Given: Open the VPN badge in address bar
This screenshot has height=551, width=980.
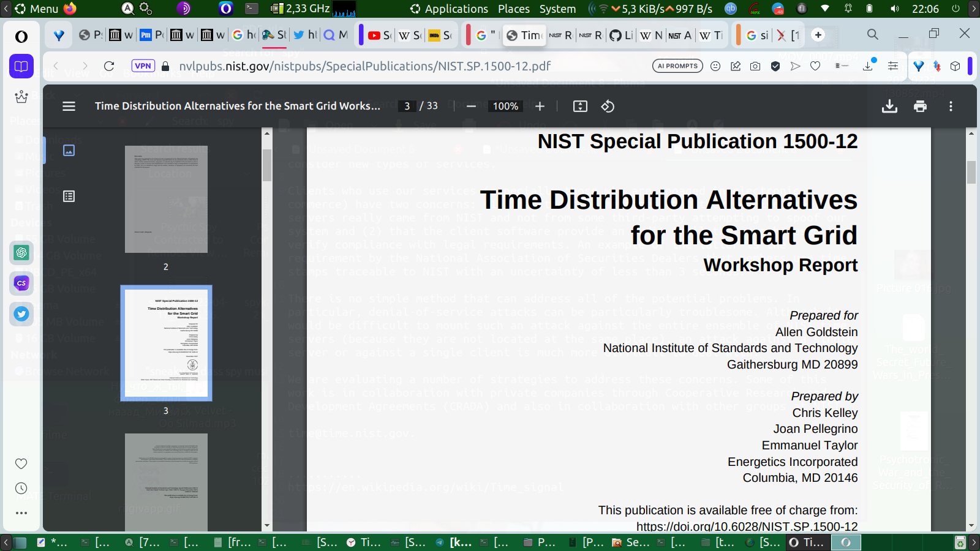Looking at the screenshot, I should click(143, 66).
